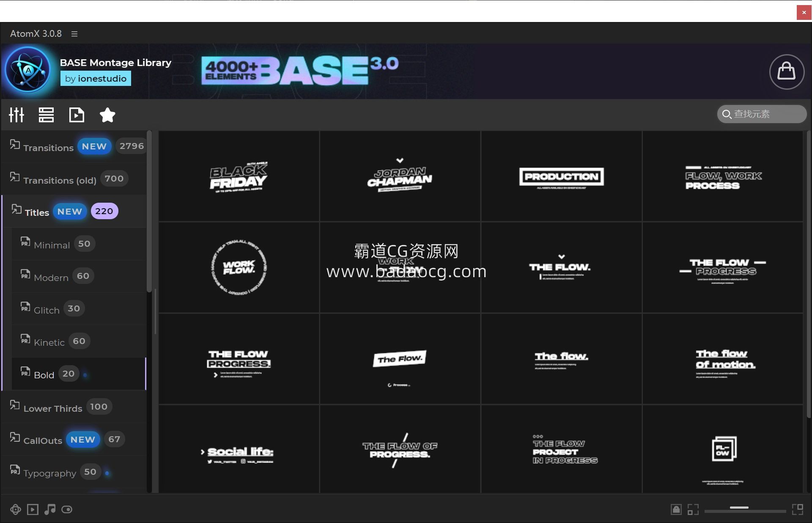The height and width of the screenshot is (523, 812).
Task: Select the Flow, Work Process thumbnail
Action: tap(723, 176)
